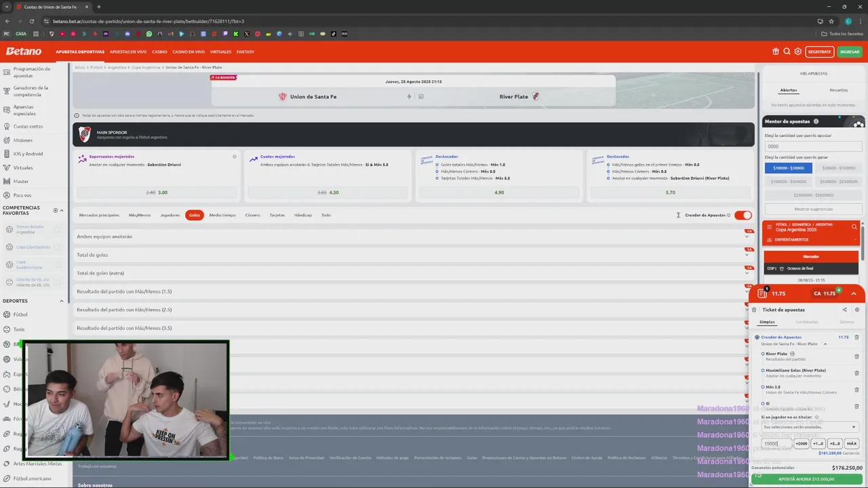Open new browser tab
This screenshot has width=868, height=488.
pos(98,7)
